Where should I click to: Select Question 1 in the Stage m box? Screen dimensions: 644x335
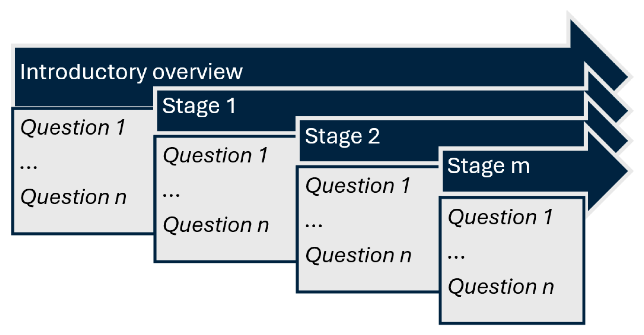point(501,217)
